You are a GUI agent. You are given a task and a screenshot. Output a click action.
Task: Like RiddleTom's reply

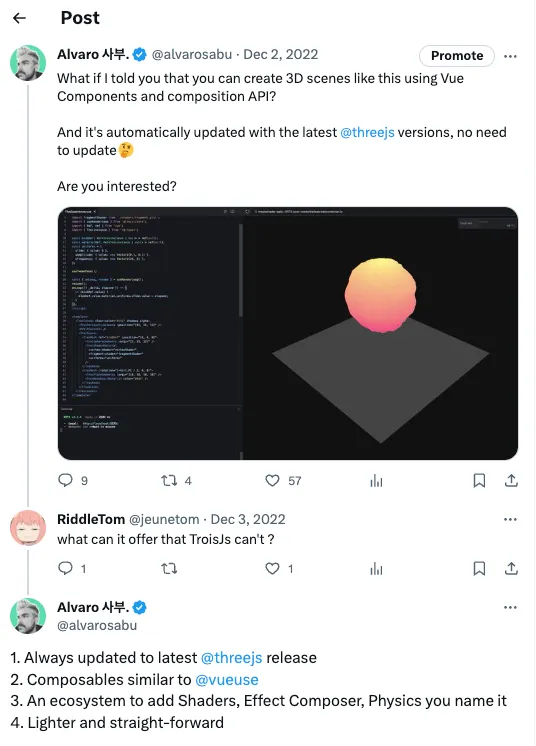[x=272, y=569]
